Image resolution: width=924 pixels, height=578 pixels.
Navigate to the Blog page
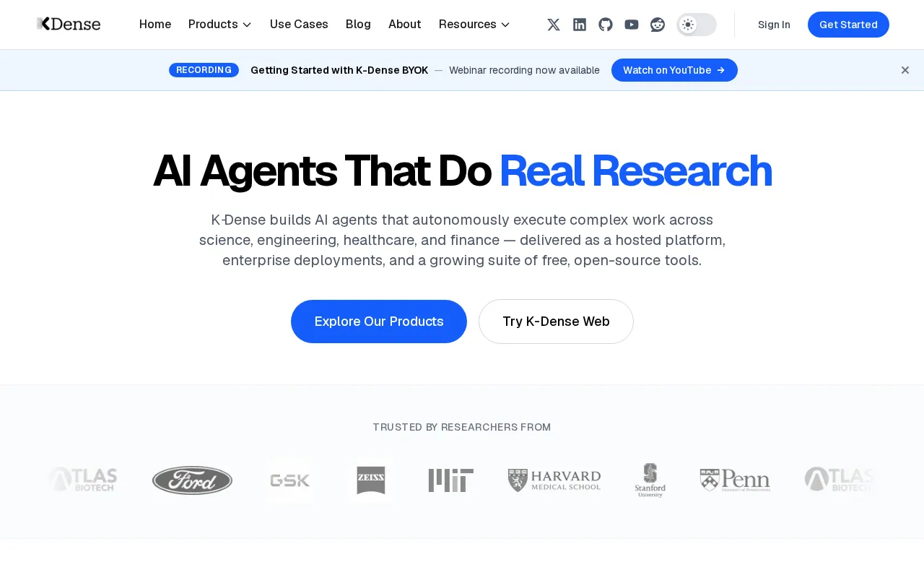pos(358,25)
